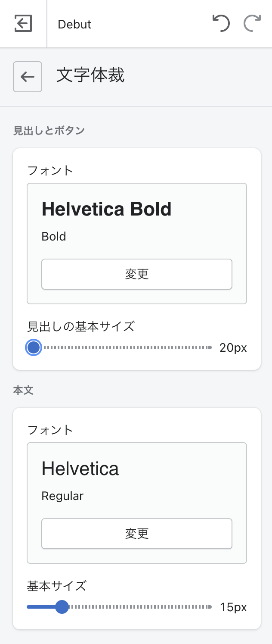Click the Regular style label in body font card
272x644 pixels.
click(62, 496)
